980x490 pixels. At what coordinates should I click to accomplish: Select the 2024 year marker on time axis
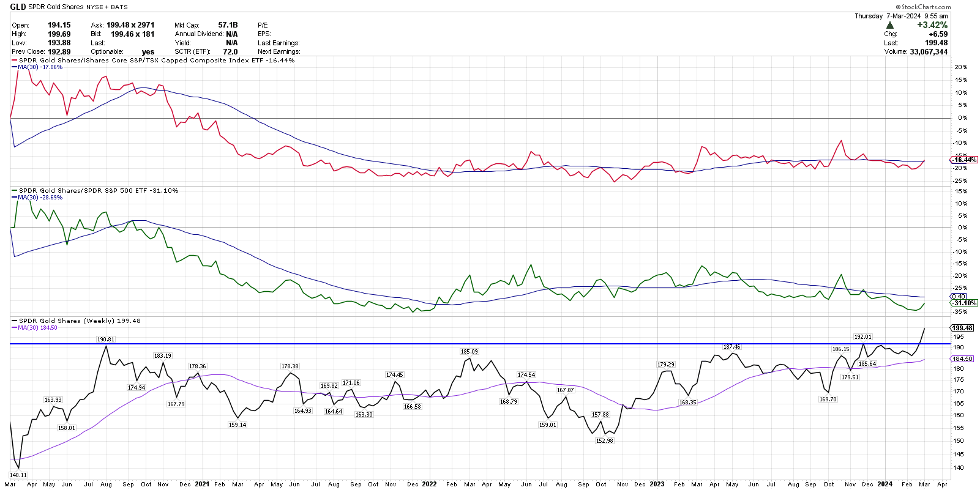[x=885, y=484]
